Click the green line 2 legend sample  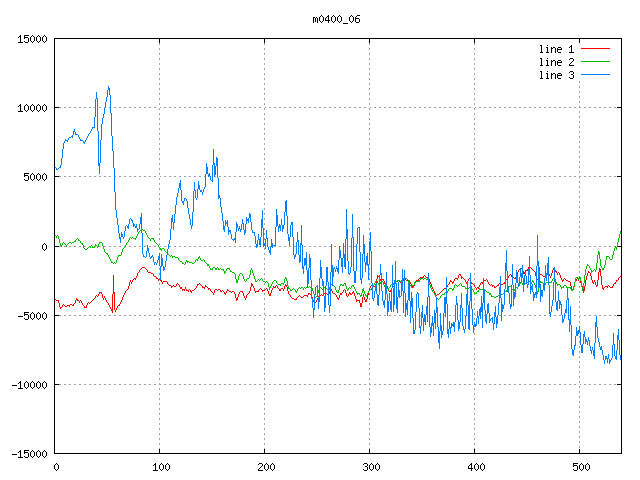[595, 62]
